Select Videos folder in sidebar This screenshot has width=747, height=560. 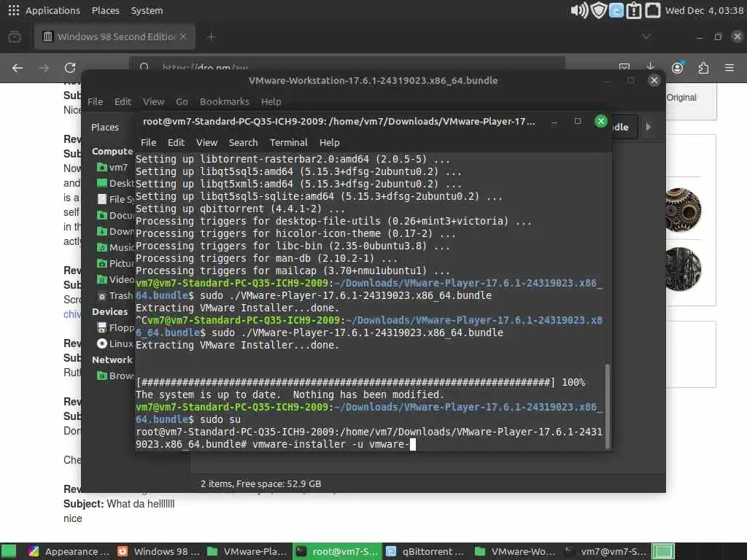click(115, 279)
